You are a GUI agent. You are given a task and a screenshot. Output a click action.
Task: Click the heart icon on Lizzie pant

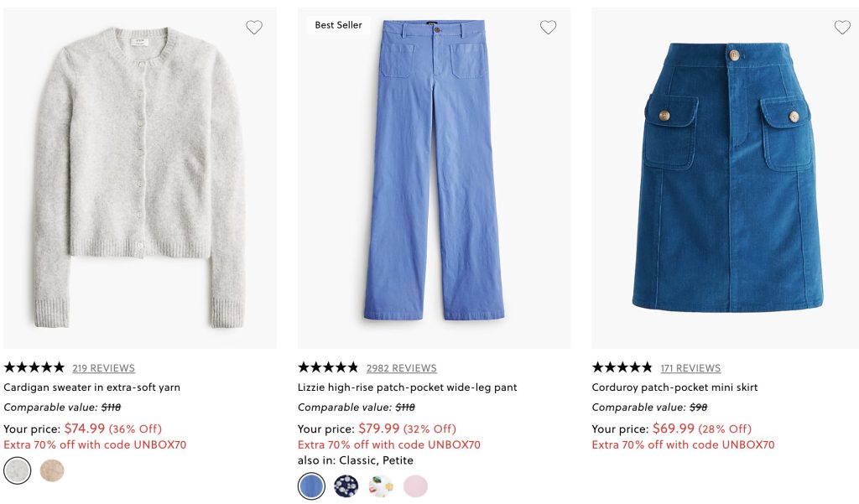tap(548, 28)
